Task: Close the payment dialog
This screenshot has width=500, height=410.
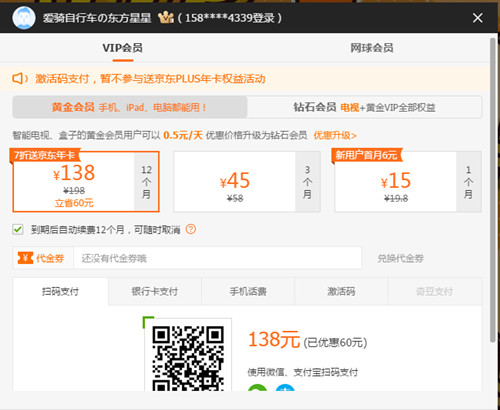Action: pos(477,18)
